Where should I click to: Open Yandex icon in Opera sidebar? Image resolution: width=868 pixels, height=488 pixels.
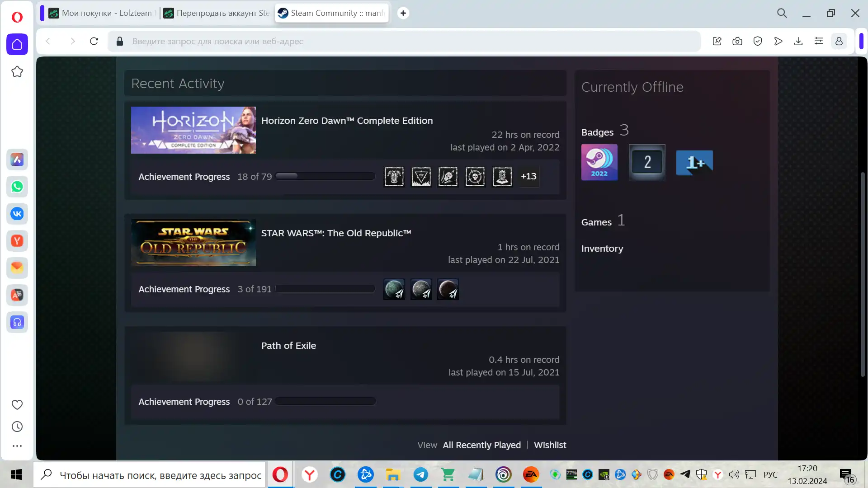(x=17, y=241)
